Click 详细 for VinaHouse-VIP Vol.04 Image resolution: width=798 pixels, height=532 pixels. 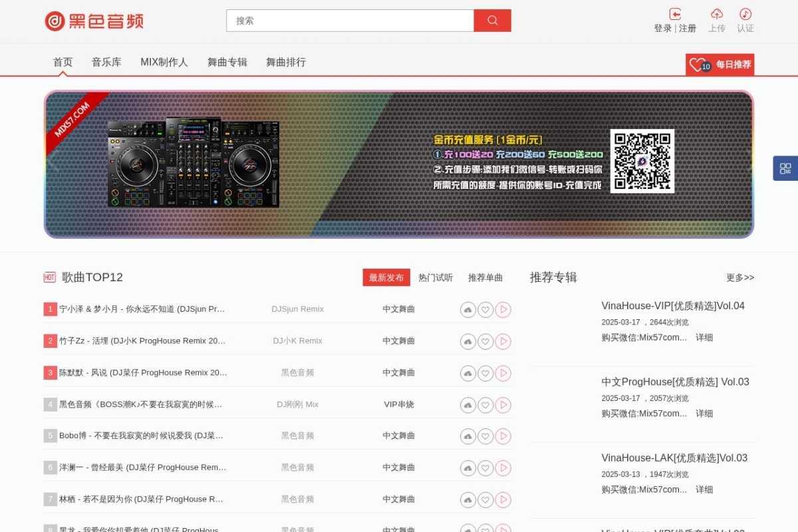pos(704,337)
